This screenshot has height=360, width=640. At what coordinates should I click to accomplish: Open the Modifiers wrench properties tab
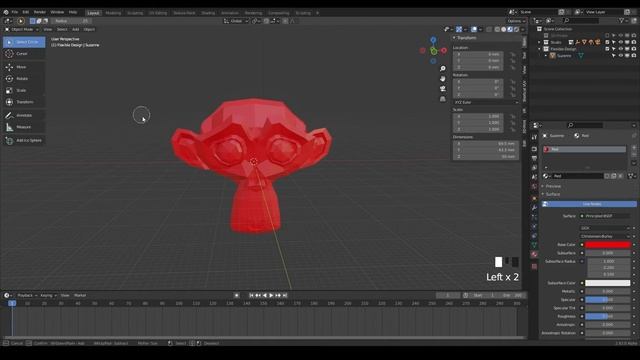534,208
